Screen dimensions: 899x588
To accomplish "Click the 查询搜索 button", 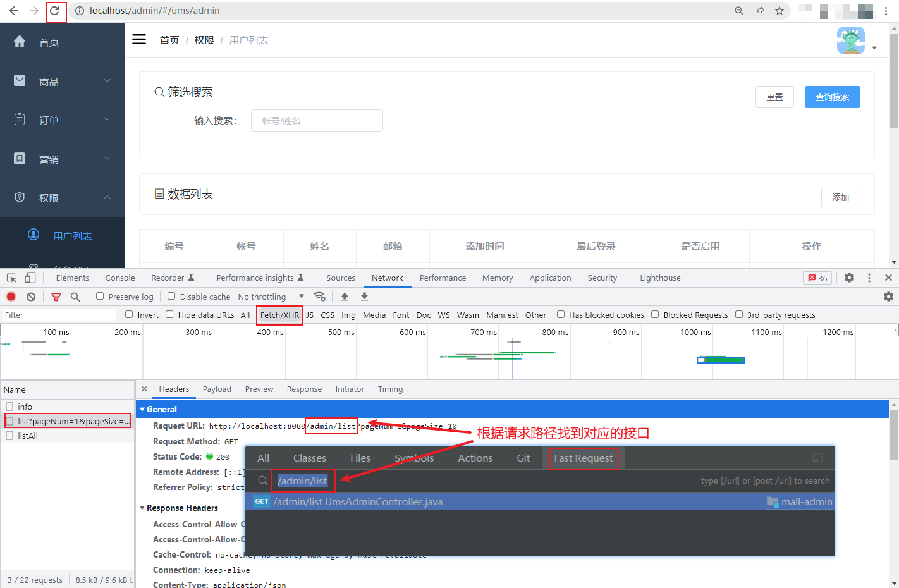I will pyautogui.click(x=833, y=97).
